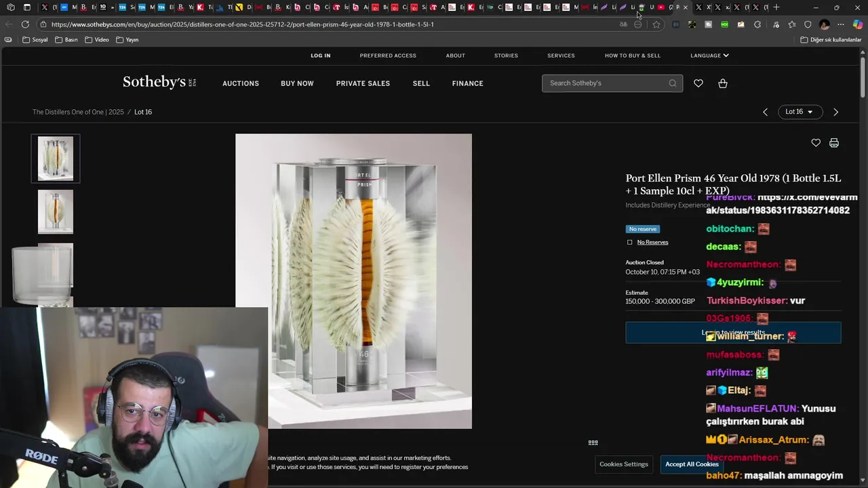Open the shield browser essentials icon

(x=808, y=24)
